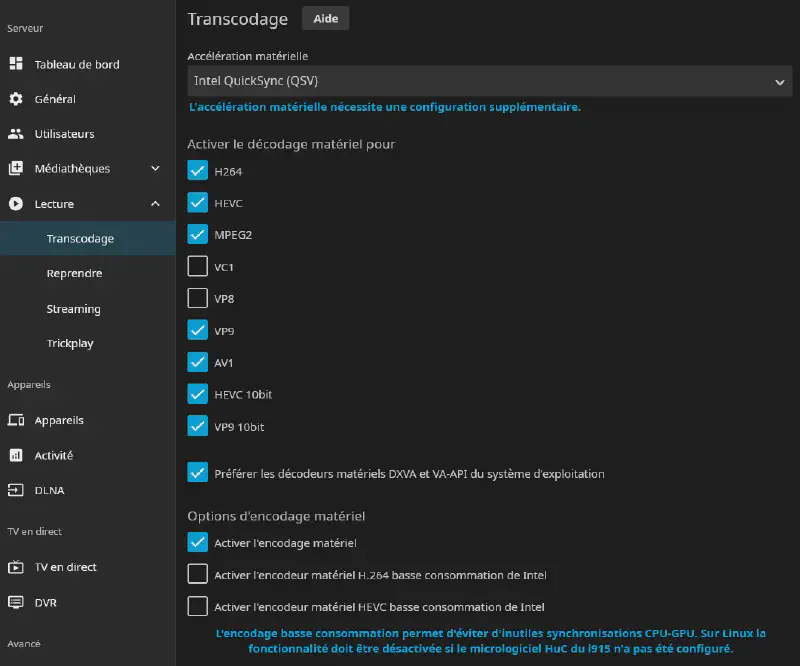The image size is (800, 666).
Task: Click the DVR icon in the sidebar
Action: [15, 602]
